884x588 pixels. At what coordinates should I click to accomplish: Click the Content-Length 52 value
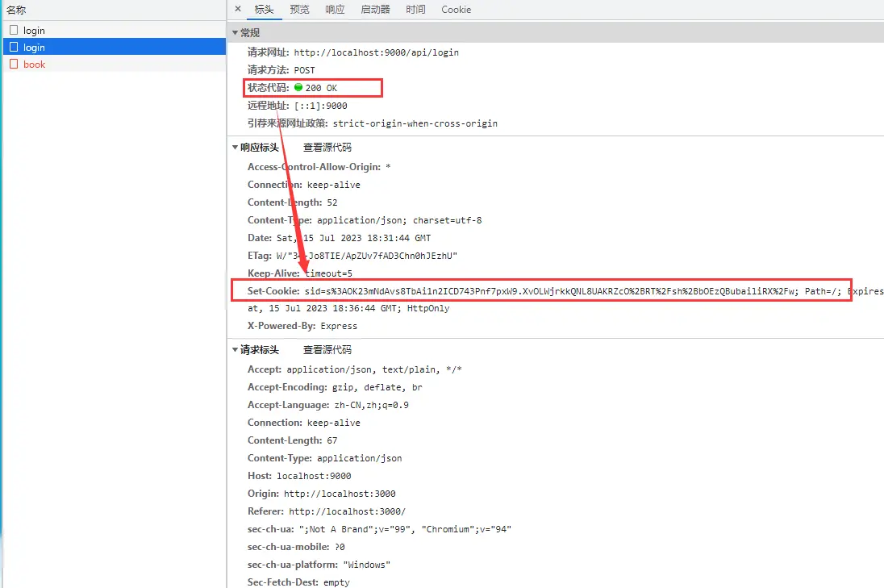[x=332, y=202]
